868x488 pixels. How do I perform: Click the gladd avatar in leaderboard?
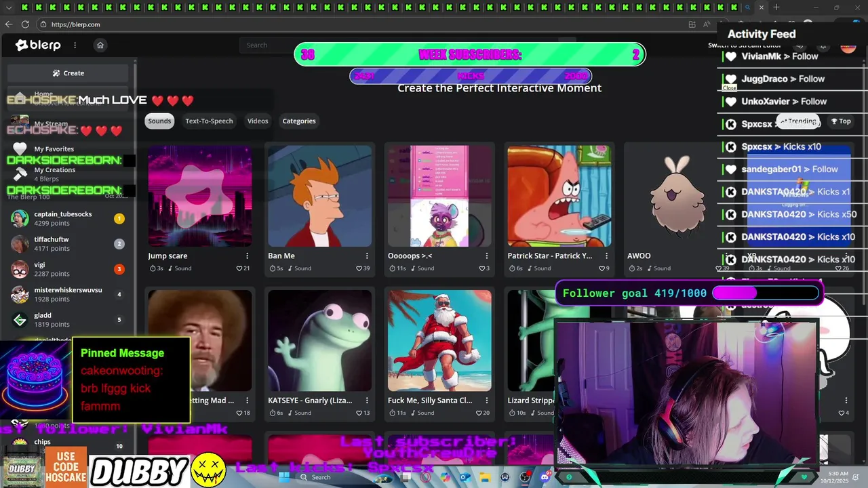20,320
